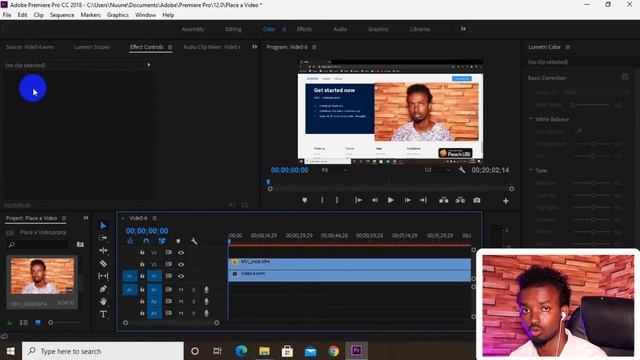Image resolution: width=640 pixels, height=360 pixels.
Task: Toggle insert sequences as nests icon
Action: (x=130, y=241)
